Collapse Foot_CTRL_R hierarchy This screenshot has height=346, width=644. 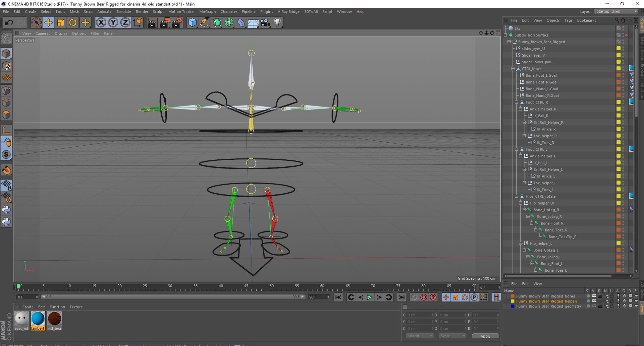pos(517,102)
